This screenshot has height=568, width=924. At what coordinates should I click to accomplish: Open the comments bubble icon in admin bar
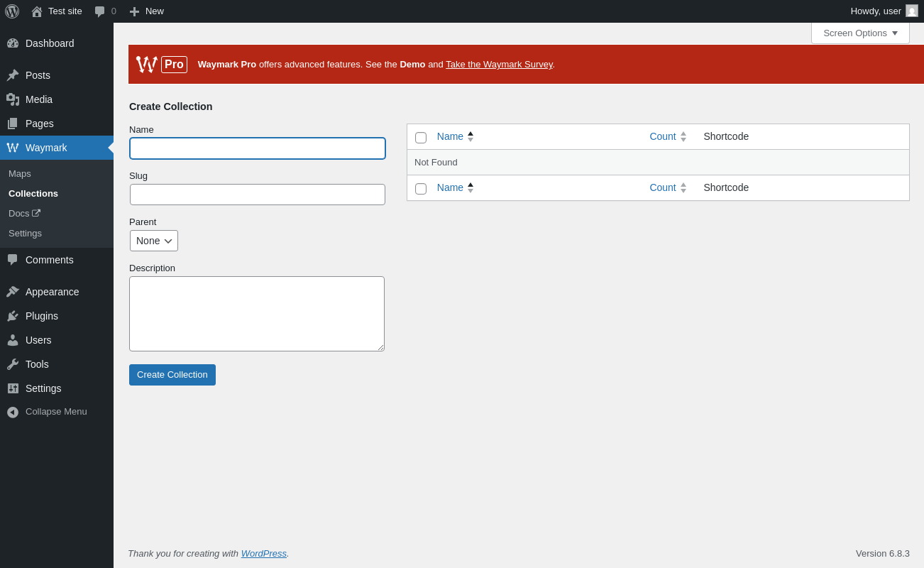click(x=99, y=11)
